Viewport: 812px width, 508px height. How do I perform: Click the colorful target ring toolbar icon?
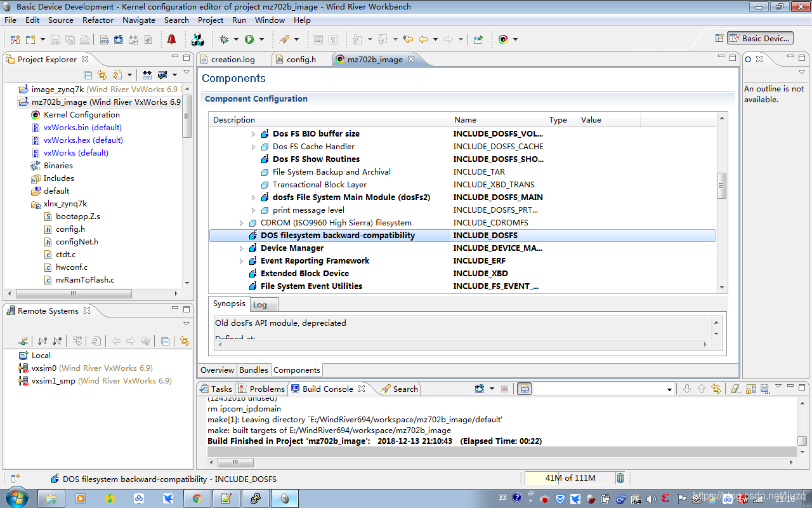coord(503,39)
